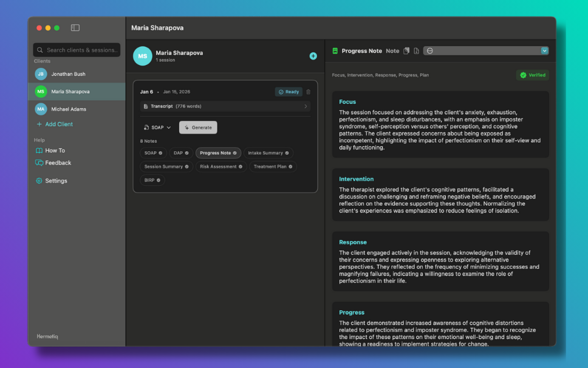Click the ellipsis icon in note toolbar
The image size is (588, 368).
click(430, 51)
